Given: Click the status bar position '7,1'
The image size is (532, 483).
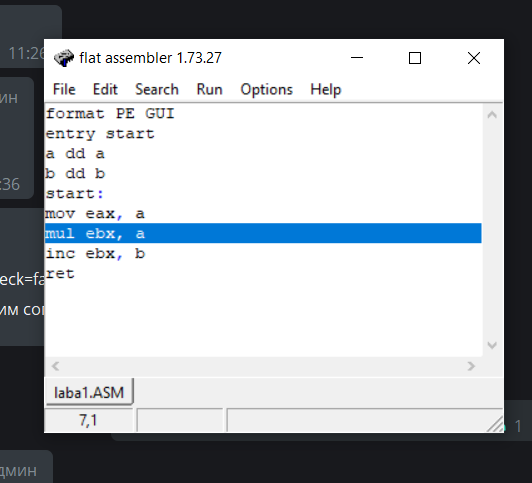Looking at the screenshot, I should (x=88, y=420).
